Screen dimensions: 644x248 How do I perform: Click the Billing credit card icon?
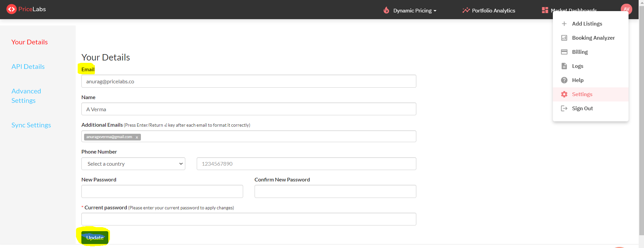pos(564,52)
